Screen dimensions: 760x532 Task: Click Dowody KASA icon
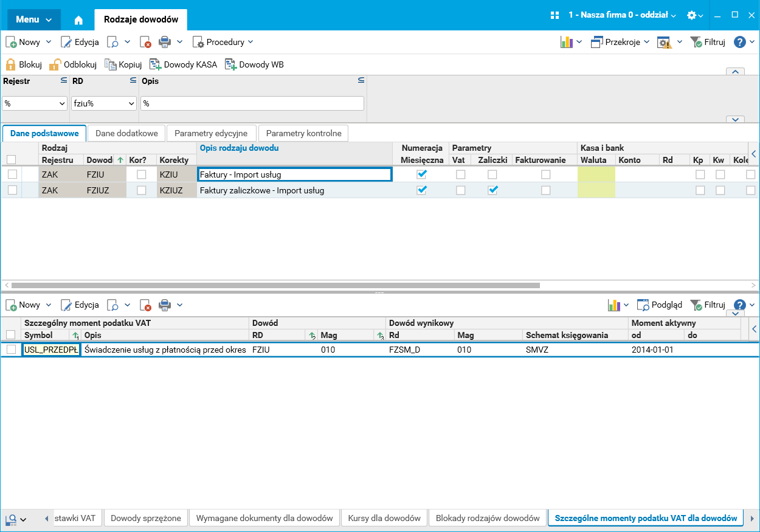pyautogui.click(x=155, y=64)
